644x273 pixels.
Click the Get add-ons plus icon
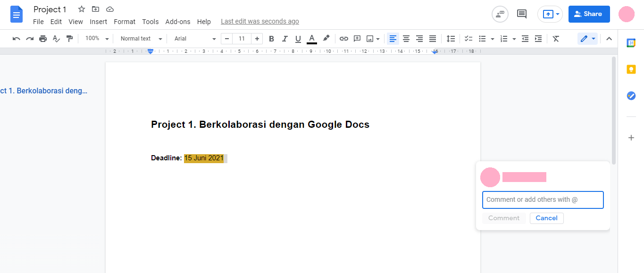pyautogui.click(x=631, y=138)
